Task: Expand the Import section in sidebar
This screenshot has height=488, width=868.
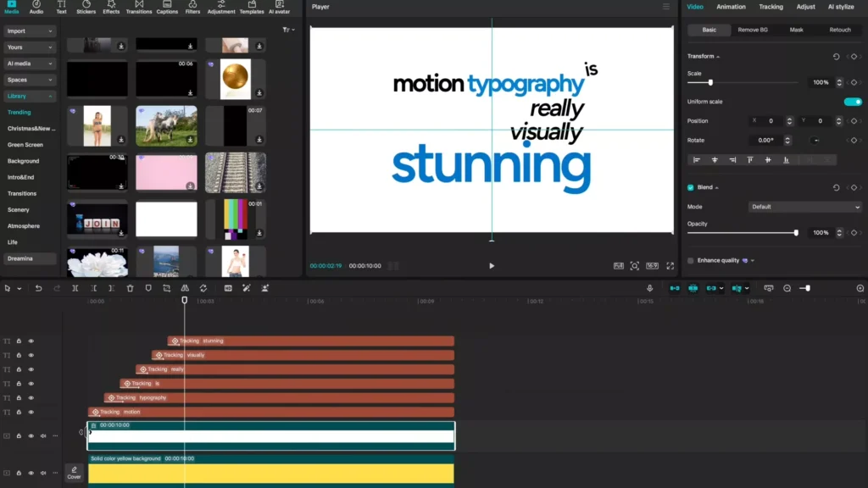Action: coord(29,31)
